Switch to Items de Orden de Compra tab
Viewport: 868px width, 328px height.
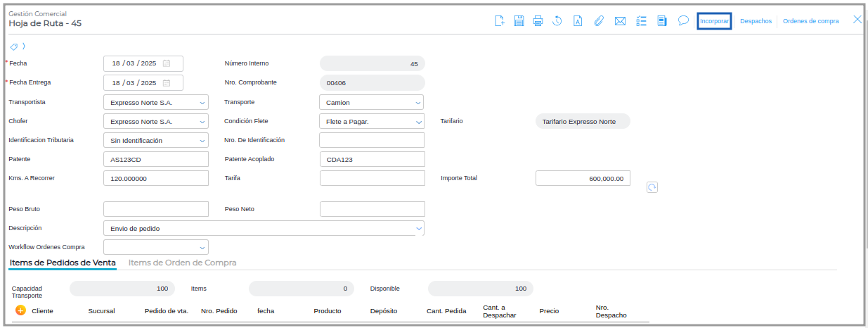click(182, 263)
